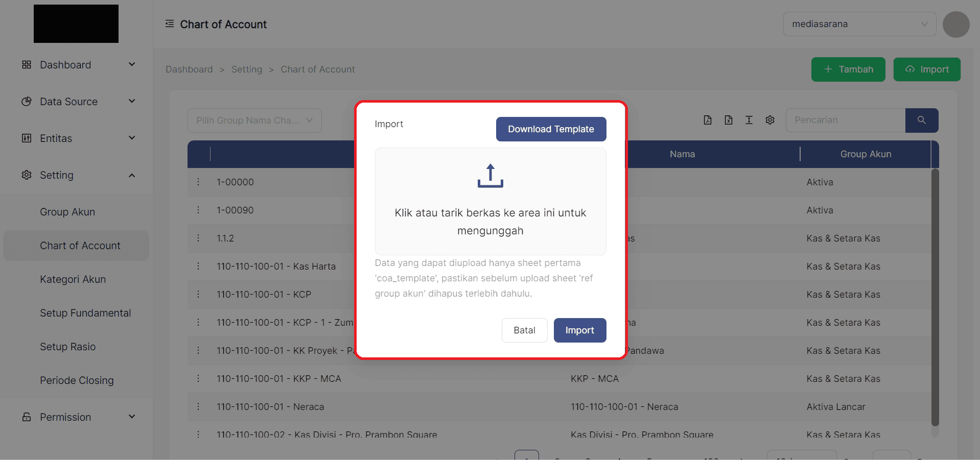
Task: Open the mediasarana company dropdown
Action: click(859, 24)
